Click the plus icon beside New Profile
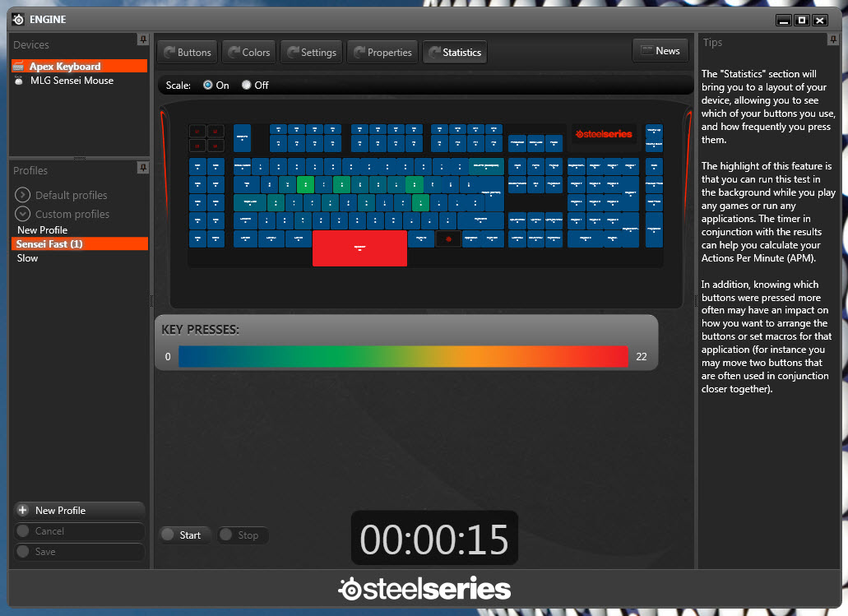The height and width of the screenshot is (616, 848). [x=23, y=510]
